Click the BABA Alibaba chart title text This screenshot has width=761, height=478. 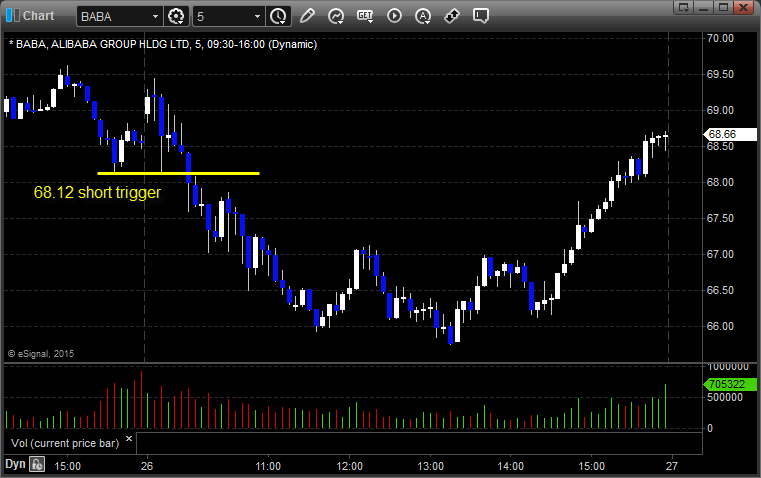pyautogui.click(x=163, y=45)
